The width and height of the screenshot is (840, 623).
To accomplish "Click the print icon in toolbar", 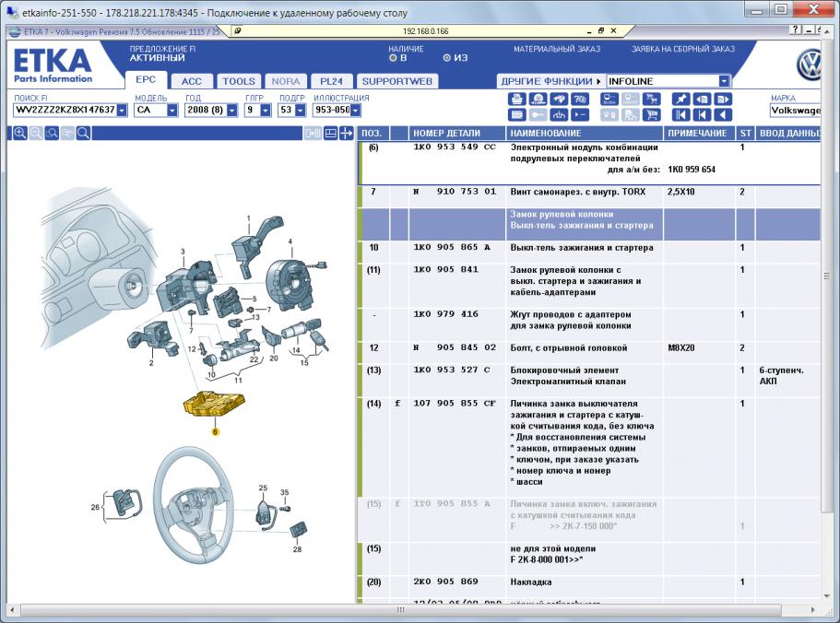I will pyautogui.click(x=517, y=99).
